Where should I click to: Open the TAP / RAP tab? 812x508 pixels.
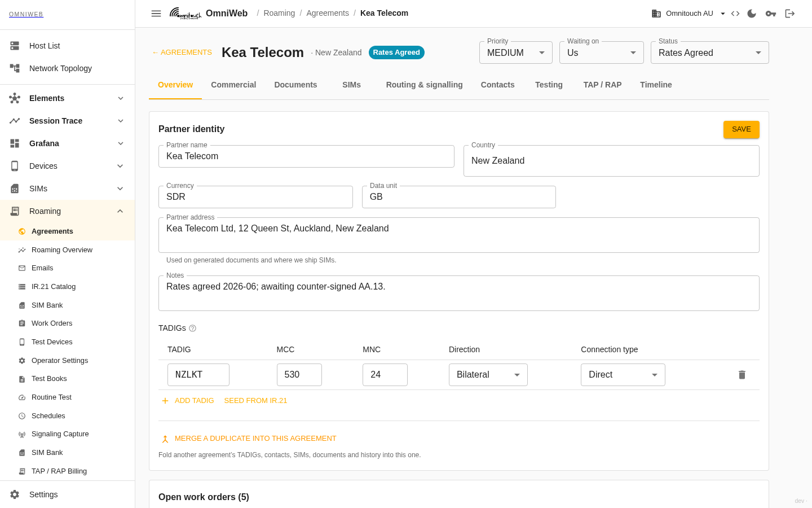tap(603, 85)
